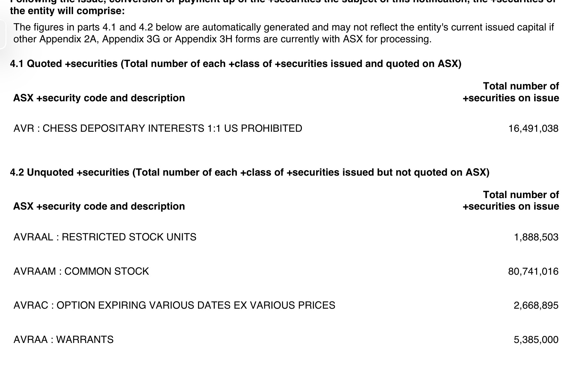Click the left-edge sidebar handle
Viewport: 588px width, 375px height.
pos(3,34)
